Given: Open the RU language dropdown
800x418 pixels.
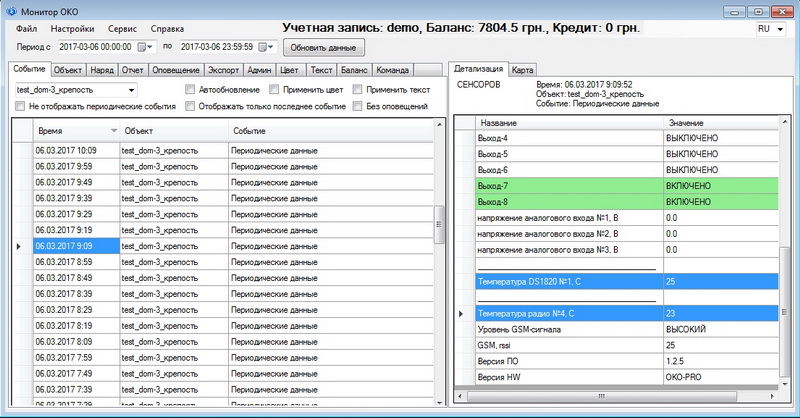Looking at the screenshot, I should [770, 29].
